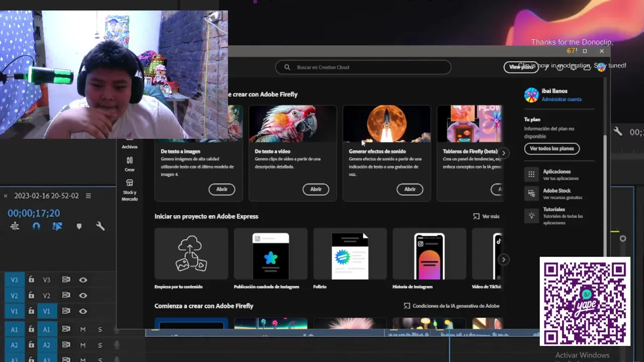Open Tutoriales lightbulb icon in account panel
This screenshot has width=644, height=362.
point(531,216)
